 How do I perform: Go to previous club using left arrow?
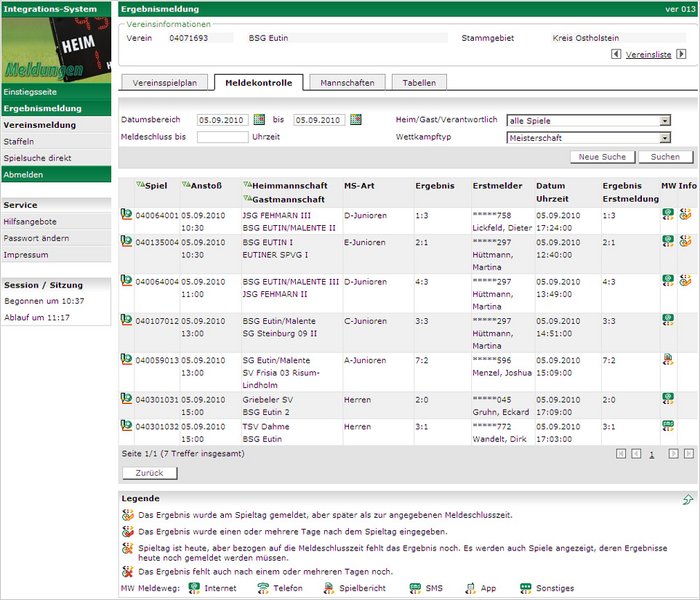pos(614,55)
